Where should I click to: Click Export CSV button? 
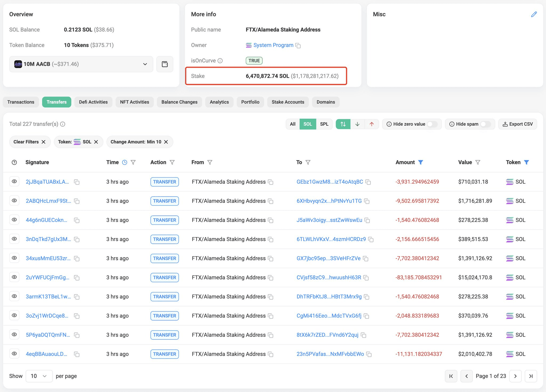point(518,124)
